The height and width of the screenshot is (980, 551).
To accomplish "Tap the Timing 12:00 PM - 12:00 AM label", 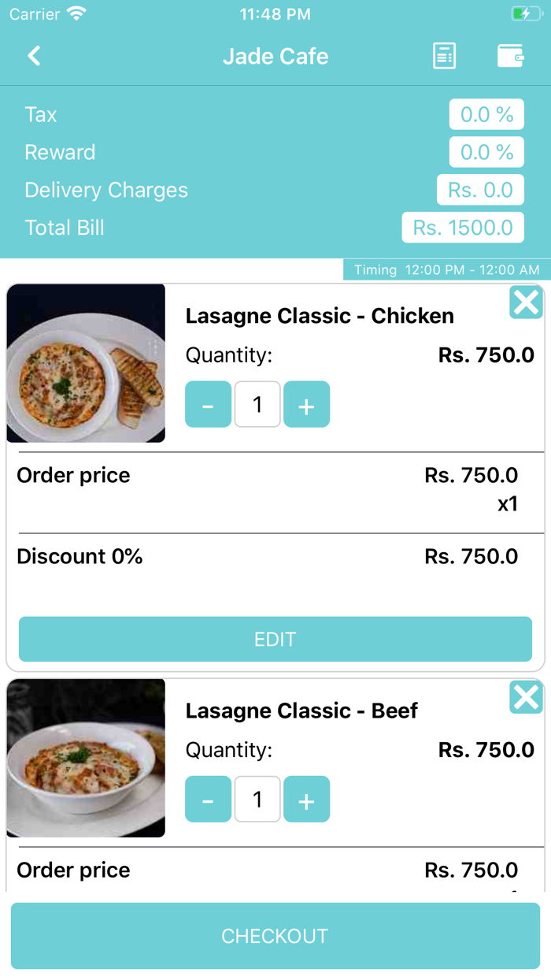I will [x=446, y=270].
